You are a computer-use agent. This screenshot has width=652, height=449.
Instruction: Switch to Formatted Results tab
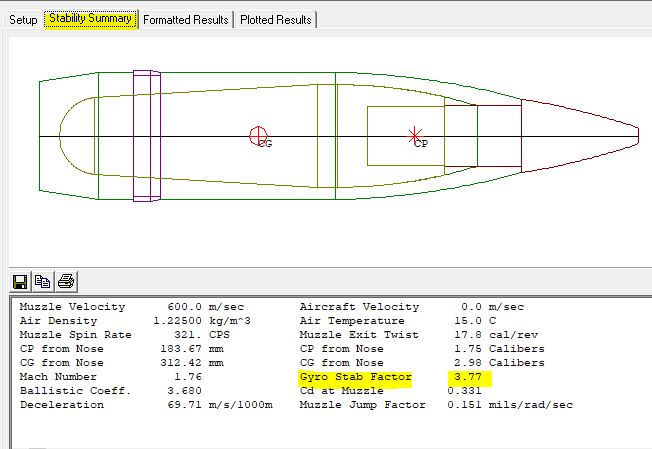point(186,19)
